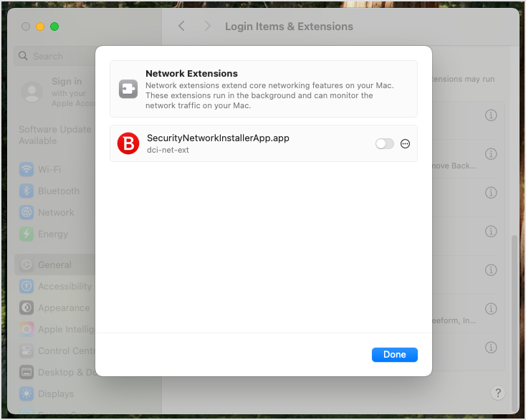Click the Search field in sidebar
The height and width of the screenshot is (420, 526).
55,56
